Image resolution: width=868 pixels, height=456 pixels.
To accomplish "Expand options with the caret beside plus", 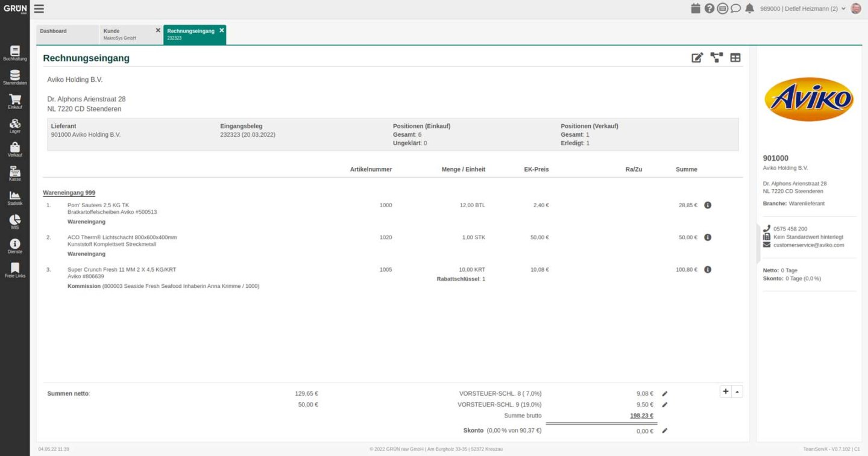I will [x=738, y=392].
